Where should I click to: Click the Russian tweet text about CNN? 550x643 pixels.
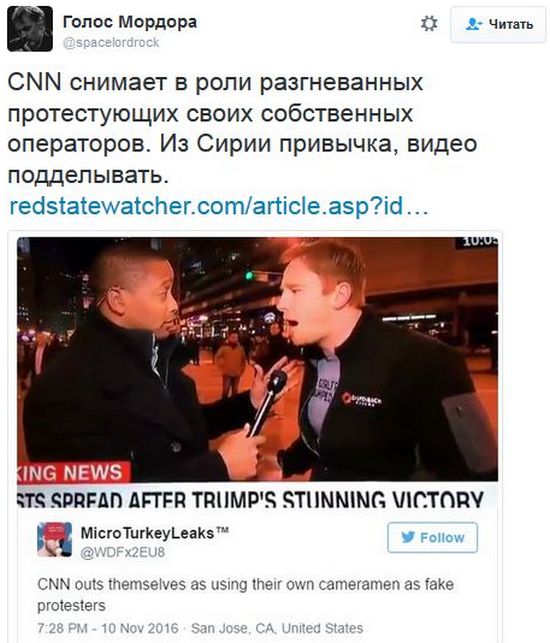click(x=242, y=128)
